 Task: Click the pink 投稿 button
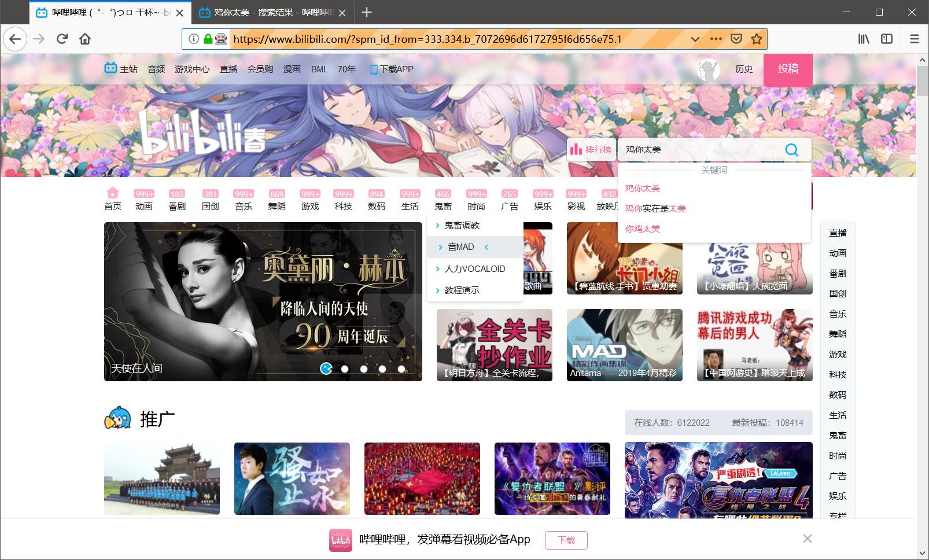pyautogui.click(x=787, y=69)
